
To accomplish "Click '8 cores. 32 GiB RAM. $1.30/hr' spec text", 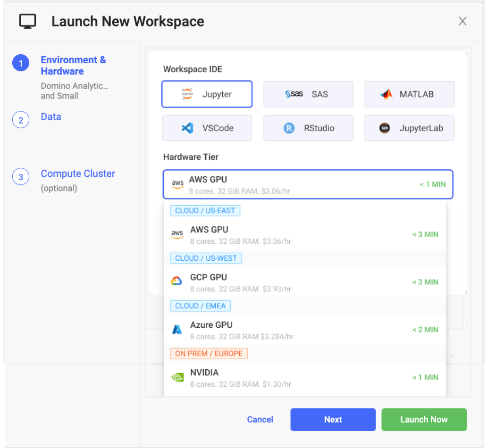I will click(x=241, y=384).
